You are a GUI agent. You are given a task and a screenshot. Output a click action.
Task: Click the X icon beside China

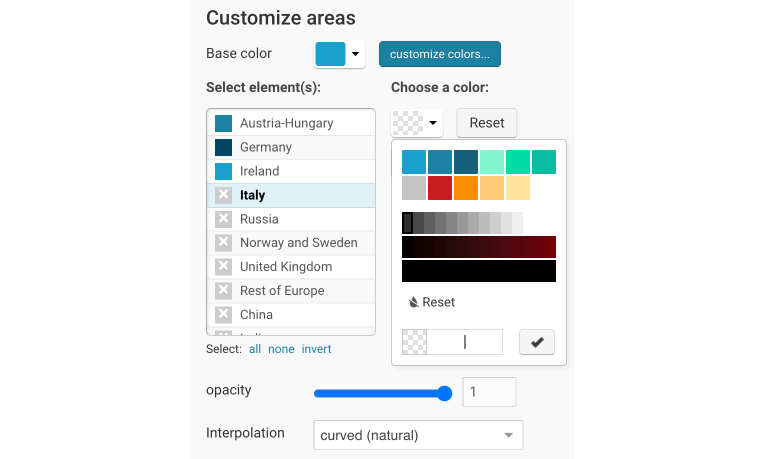click(223, 315)
